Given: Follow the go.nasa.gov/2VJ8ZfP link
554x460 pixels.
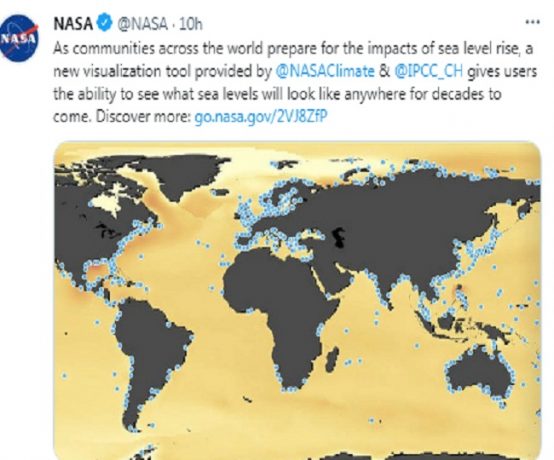Looking at the screenshot, I should point(261,116).
